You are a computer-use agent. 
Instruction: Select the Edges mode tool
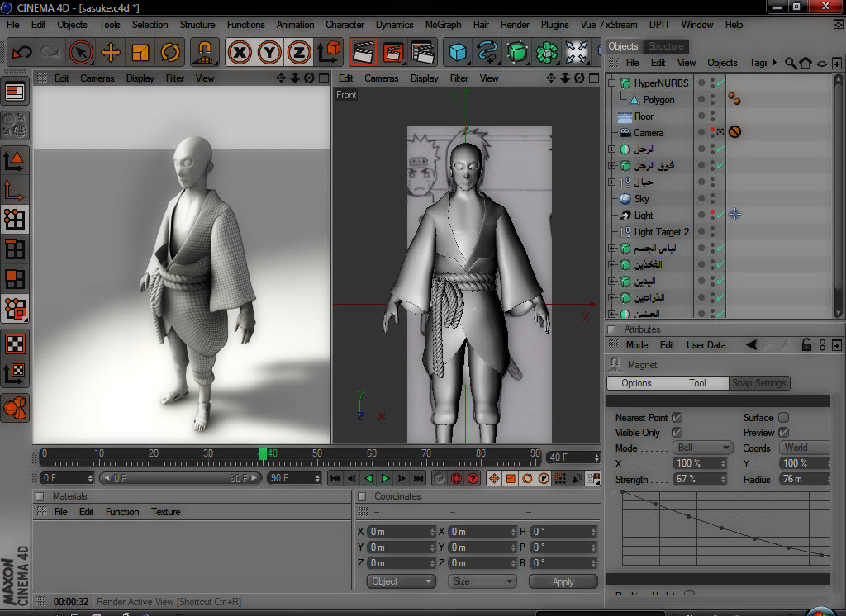pos(15,249)
